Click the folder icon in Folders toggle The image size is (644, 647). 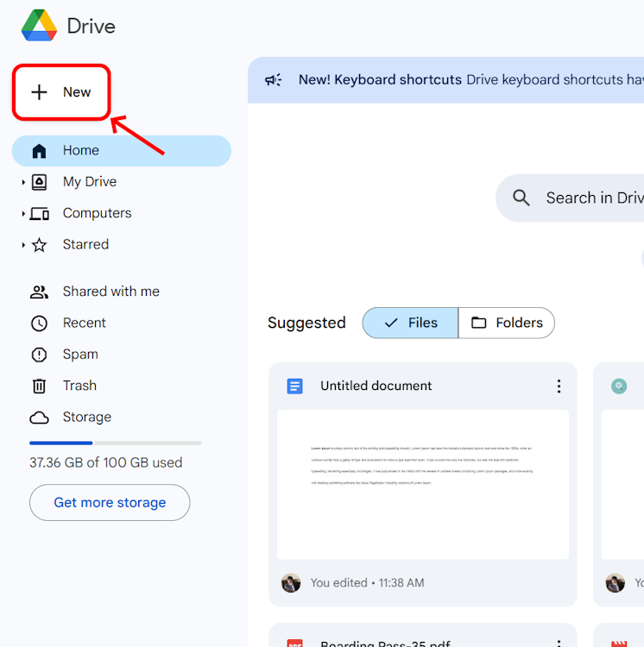pyautogui.click(x=479, y=323)
